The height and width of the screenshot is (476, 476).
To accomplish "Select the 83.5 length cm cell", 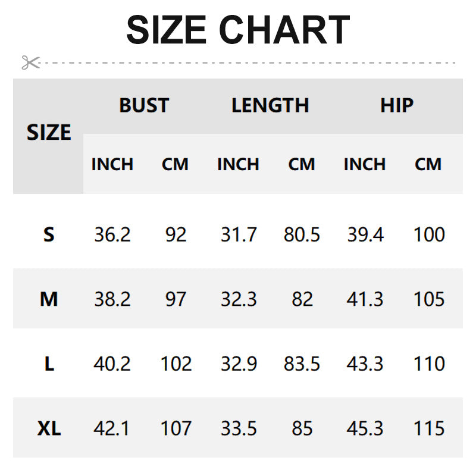I will point(302,364).
